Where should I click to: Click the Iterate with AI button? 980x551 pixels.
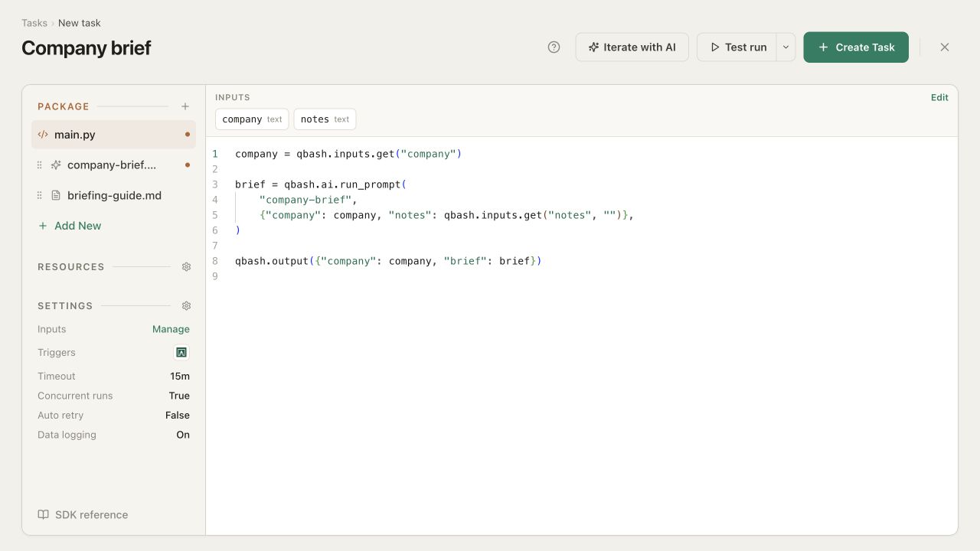click(x=632, y=47)
